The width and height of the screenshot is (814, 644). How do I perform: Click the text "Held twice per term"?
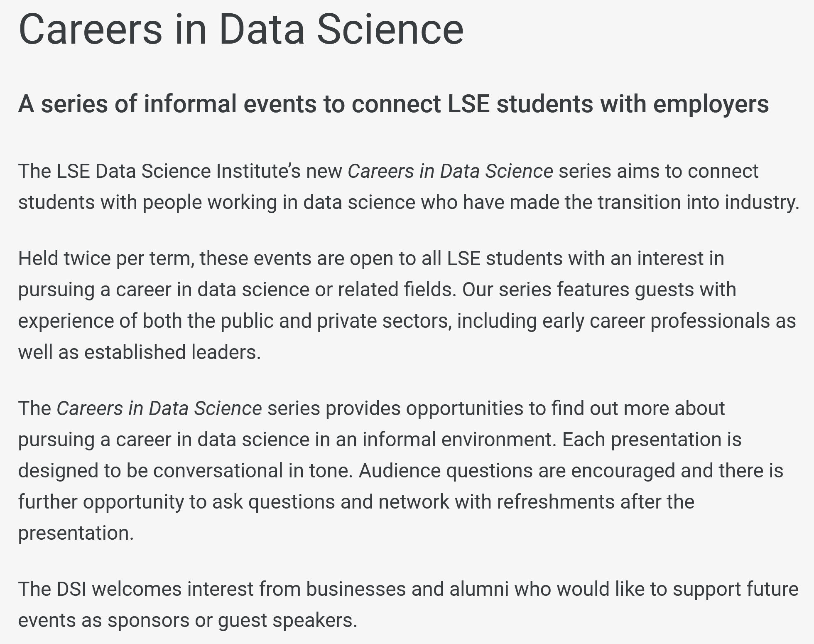[106, 258]
